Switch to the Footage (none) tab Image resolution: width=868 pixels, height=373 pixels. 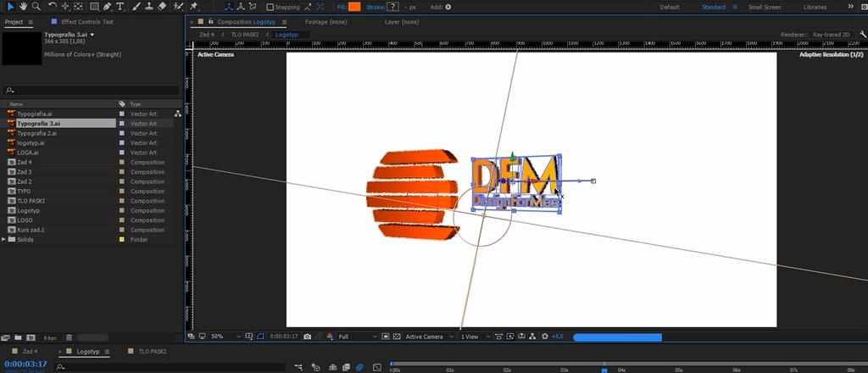pyautogui.click(x=326, y=22)
